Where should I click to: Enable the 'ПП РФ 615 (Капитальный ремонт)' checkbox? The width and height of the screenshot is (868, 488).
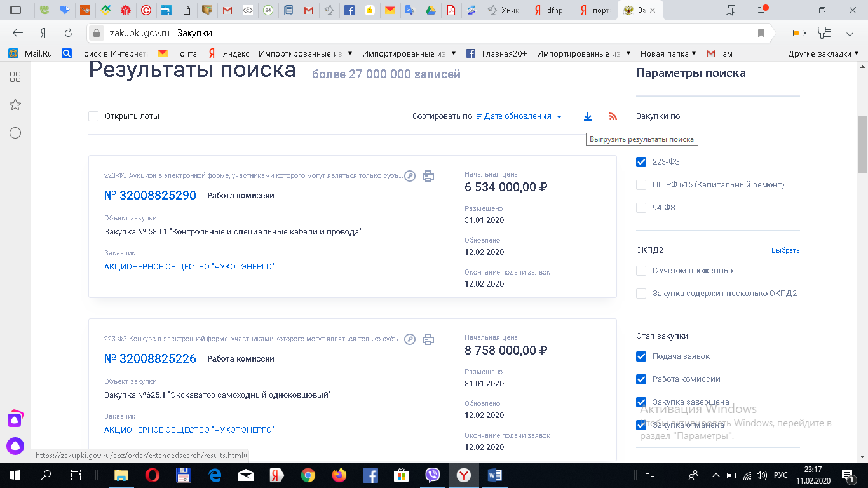point(641,185)
